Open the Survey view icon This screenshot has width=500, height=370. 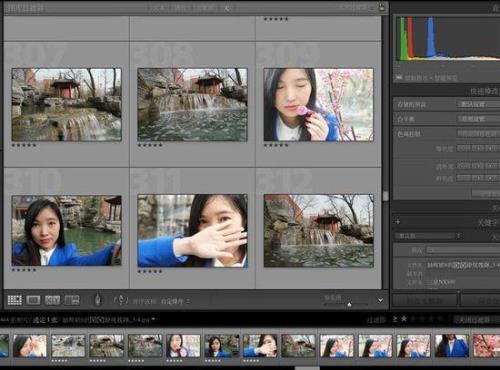point(72,300)
